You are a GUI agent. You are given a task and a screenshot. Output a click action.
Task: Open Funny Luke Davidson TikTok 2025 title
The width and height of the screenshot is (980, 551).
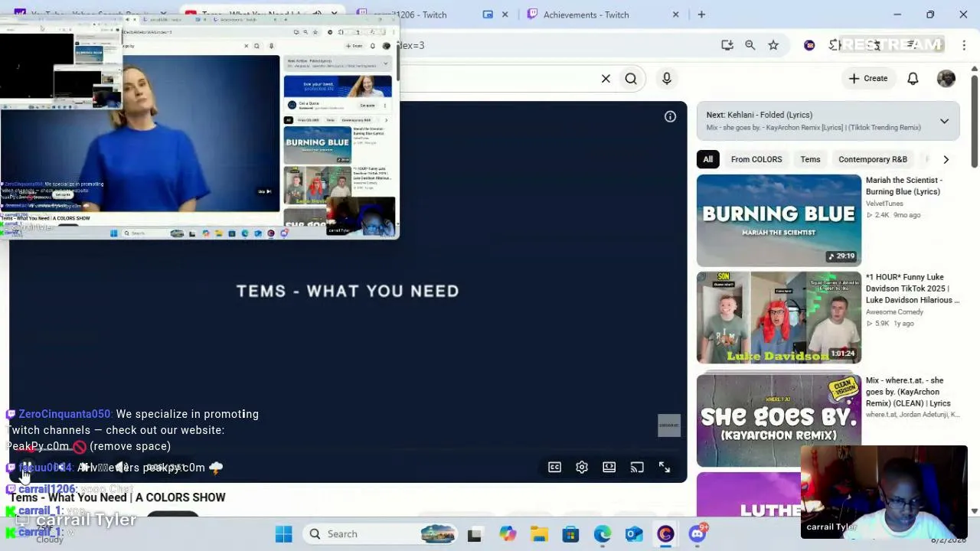pos(913,289)
